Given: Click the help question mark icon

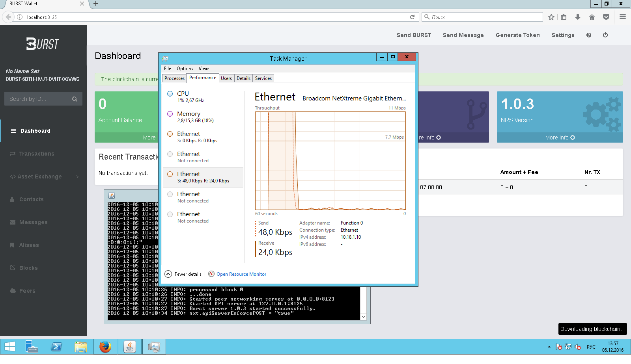Looking at the screenshot, I should tap(589, 35).
